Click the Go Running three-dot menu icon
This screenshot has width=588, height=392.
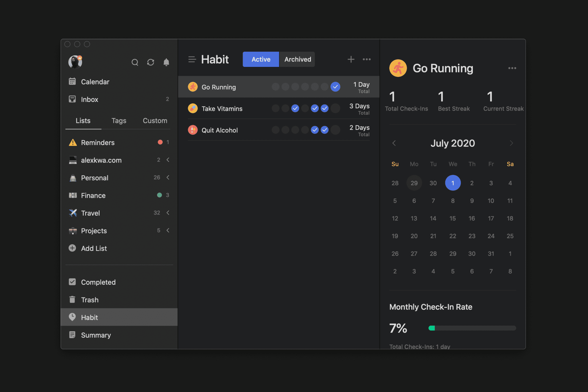[x=512, y=68]
